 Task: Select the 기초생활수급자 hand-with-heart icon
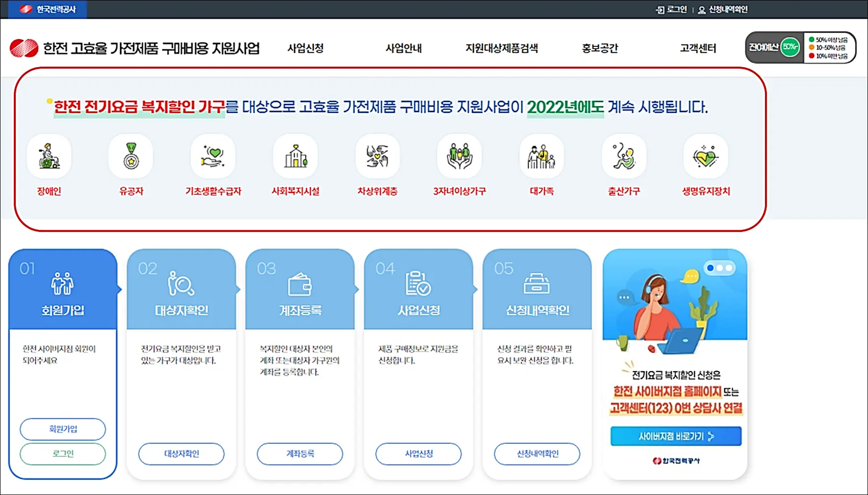(212, 156)
